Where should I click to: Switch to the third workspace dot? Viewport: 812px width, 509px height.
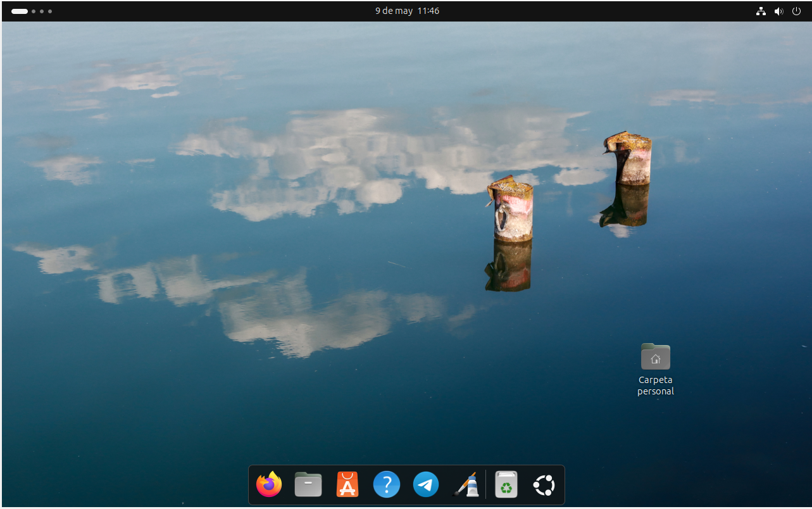42,11
